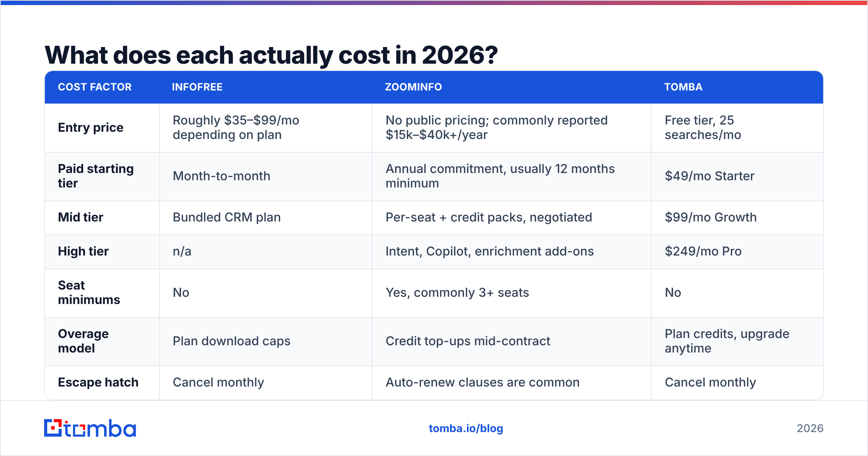Click the 'Seat minimums' row label
Viewport: 868px width, 456px height.
[x=89, y=292]
